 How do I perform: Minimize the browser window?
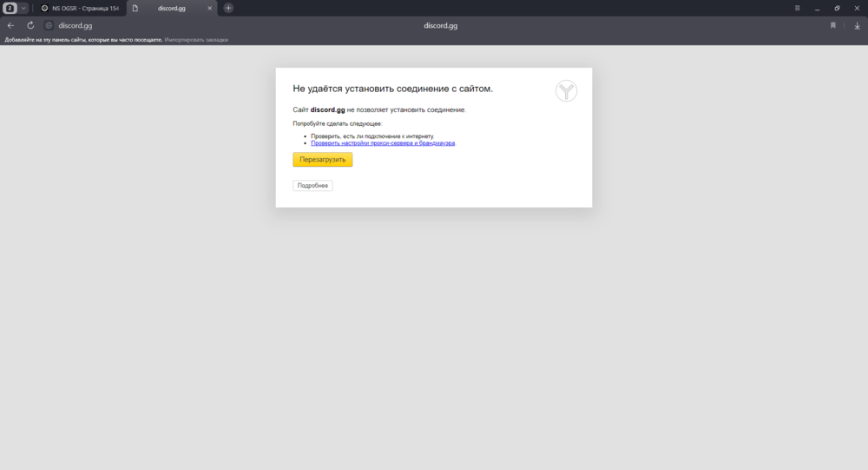click(817, 9)
